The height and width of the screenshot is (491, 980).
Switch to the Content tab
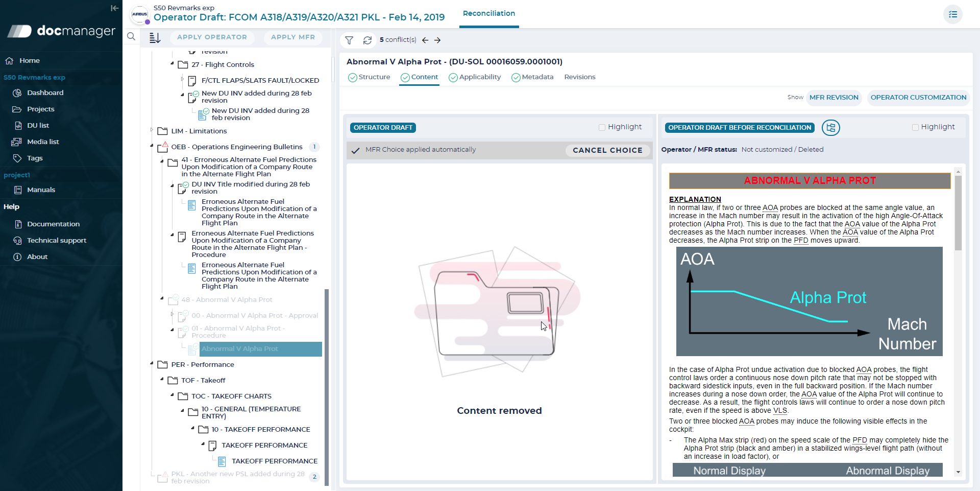(419, 77)
